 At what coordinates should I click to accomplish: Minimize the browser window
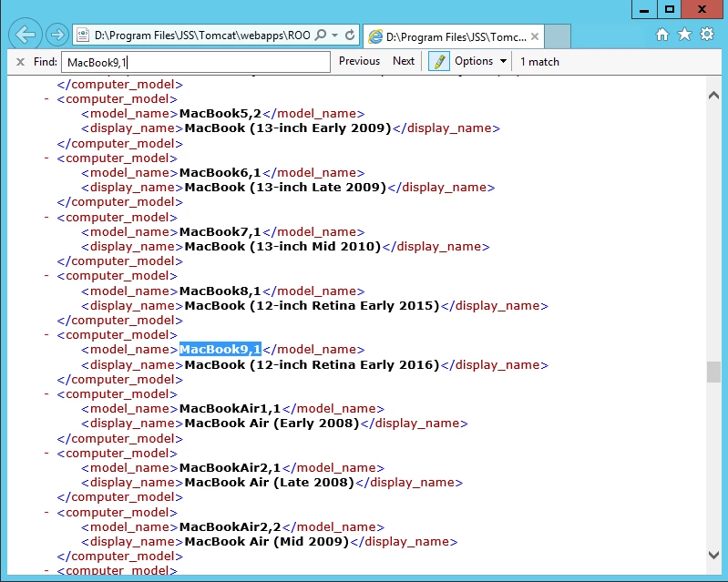coord(644,10)
